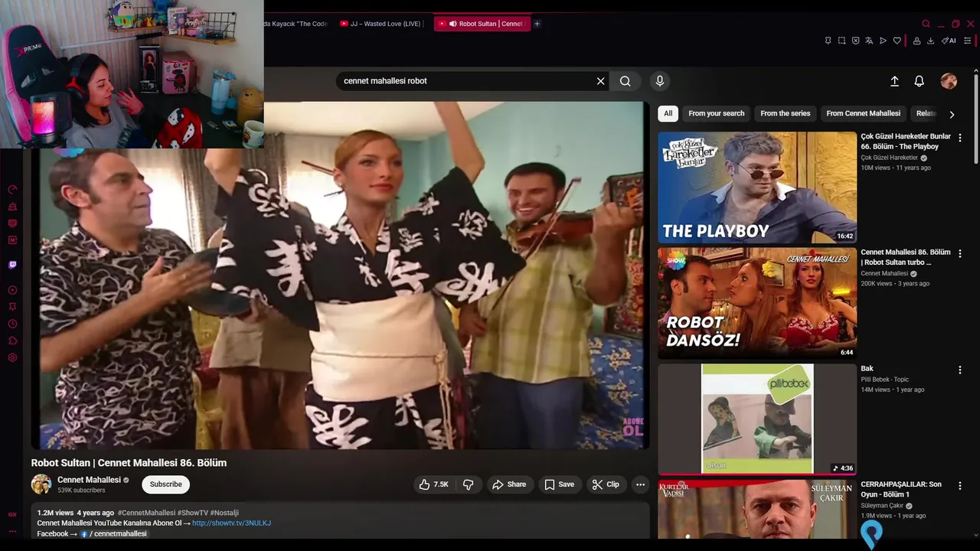Open the Cennet Mahallesi channel avatar
980x551 pixels.
point(41,484)
